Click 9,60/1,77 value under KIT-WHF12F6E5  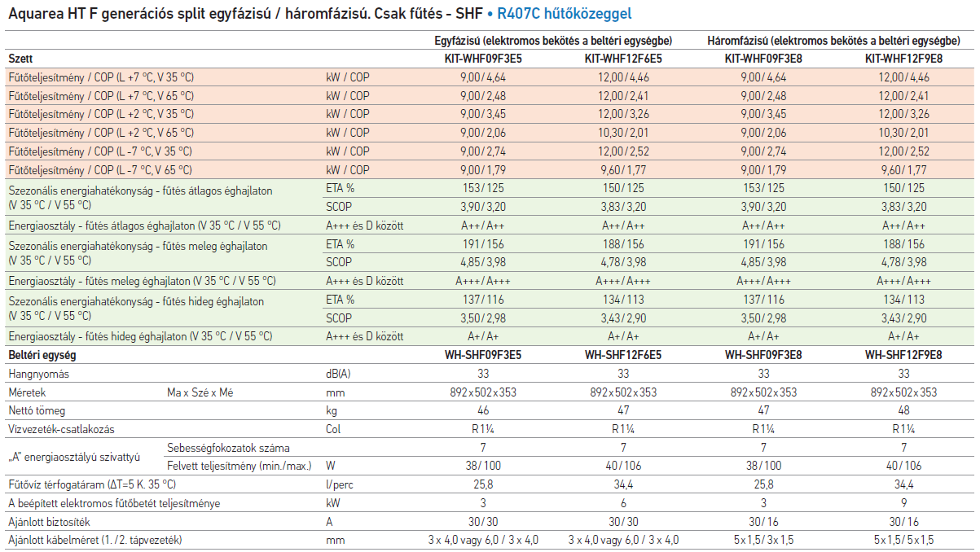[x=623, y=170]
